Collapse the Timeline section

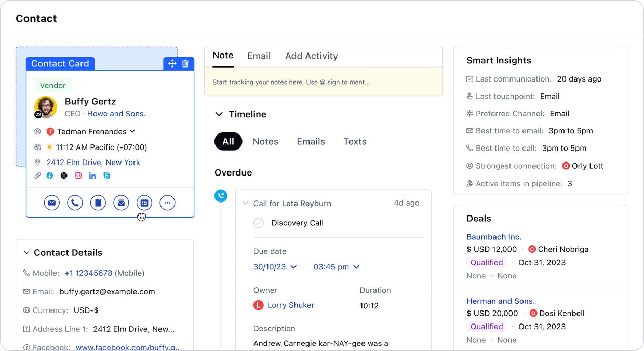pos(220,114)
